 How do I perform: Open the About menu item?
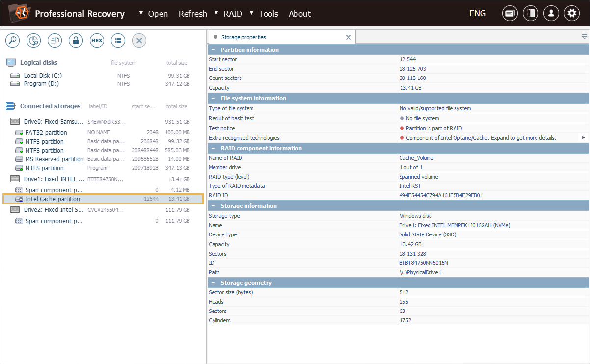[299, 14]
